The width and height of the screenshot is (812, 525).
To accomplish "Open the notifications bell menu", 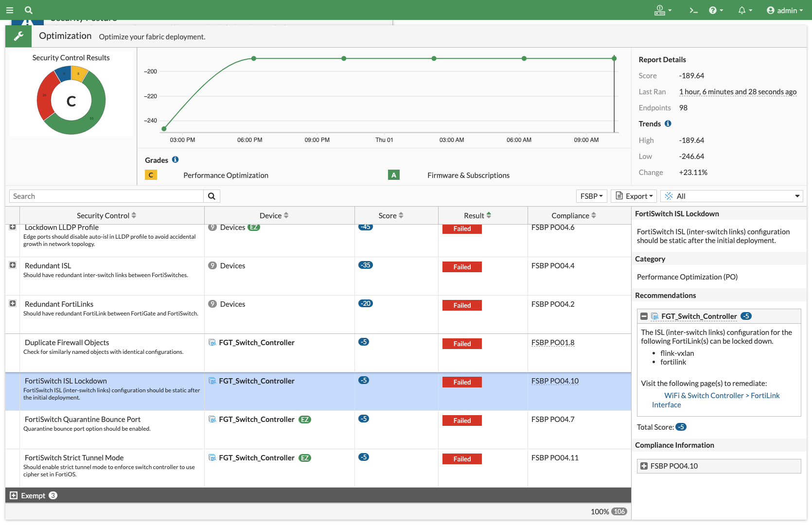I will (x=744, y=10).
